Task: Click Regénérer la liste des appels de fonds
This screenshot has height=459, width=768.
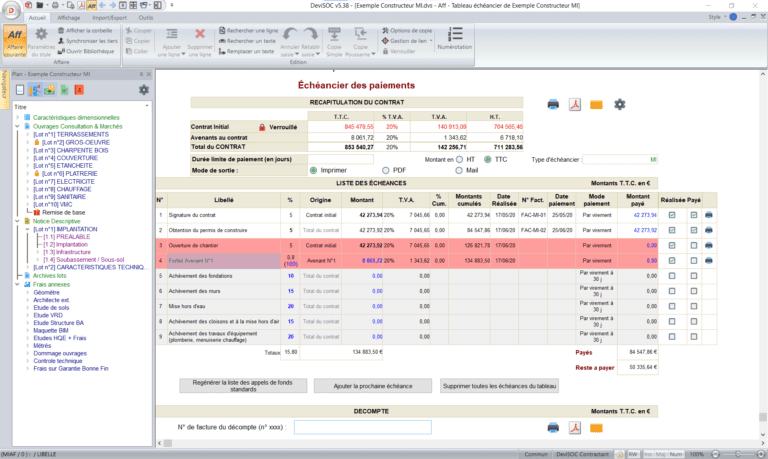Action: (243, 386)
